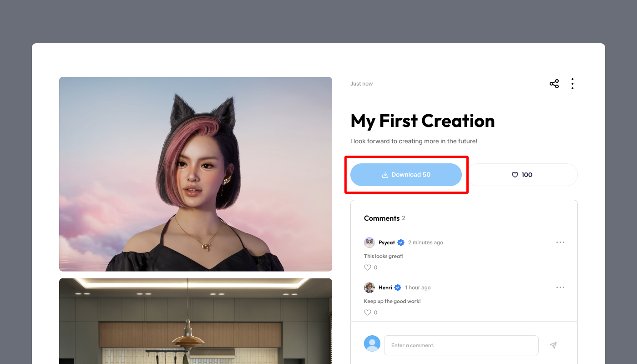637x364 pixels.
Task: Click your blue user avatar icon
Action: point(372,344)
